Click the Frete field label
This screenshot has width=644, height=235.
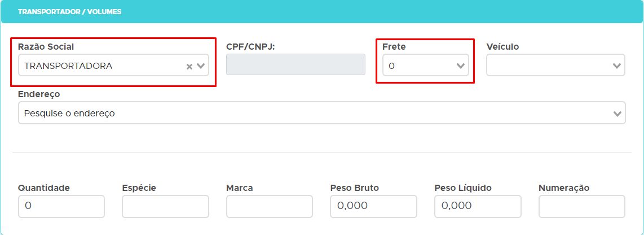[x=394, y=46]
